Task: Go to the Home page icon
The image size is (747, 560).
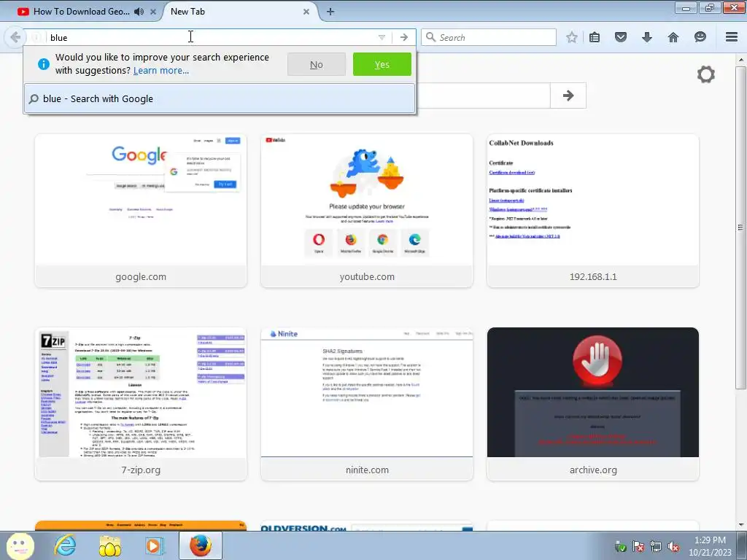Action: (673, 37)
